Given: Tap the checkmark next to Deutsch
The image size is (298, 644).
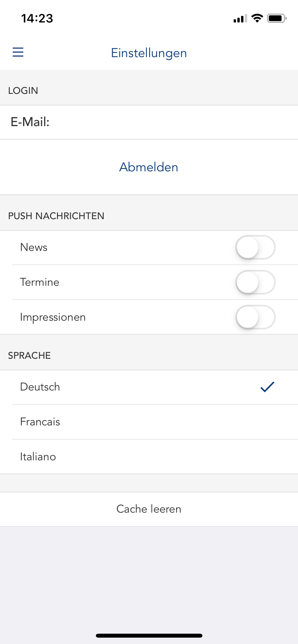Looking at the screenshot, I should [267, 387].
